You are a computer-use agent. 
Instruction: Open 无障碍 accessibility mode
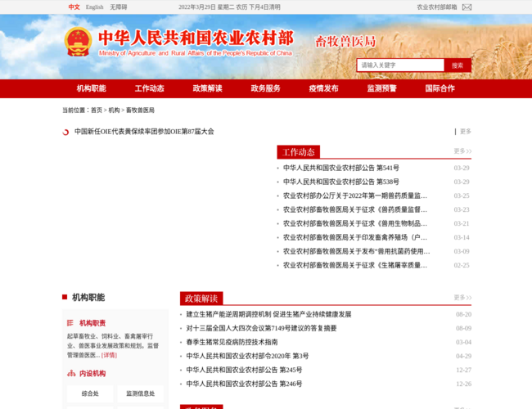tap(119, 7)
